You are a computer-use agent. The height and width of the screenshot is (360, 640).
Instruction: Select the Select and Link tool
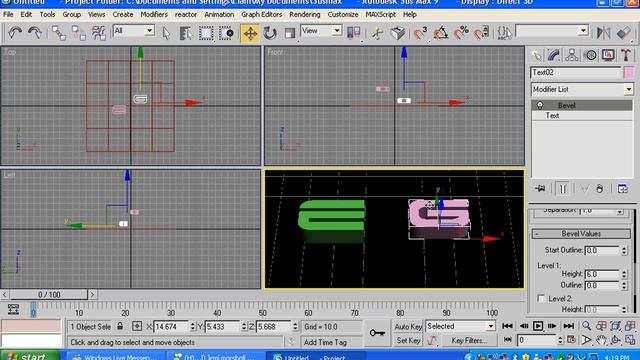[58, 33]
